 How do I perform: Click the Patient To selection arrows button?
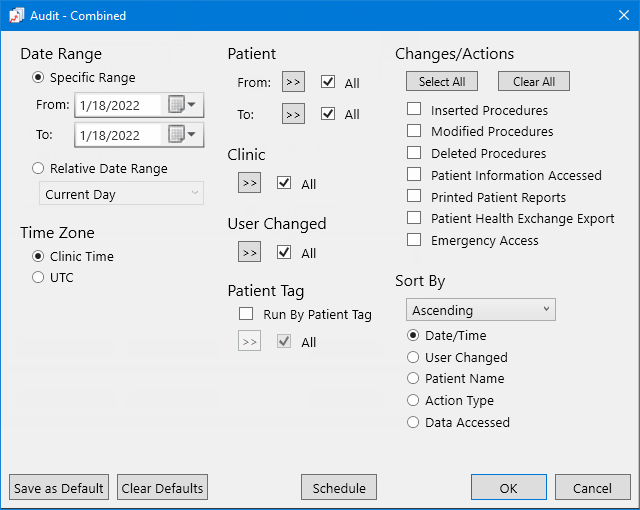[293, 113]
